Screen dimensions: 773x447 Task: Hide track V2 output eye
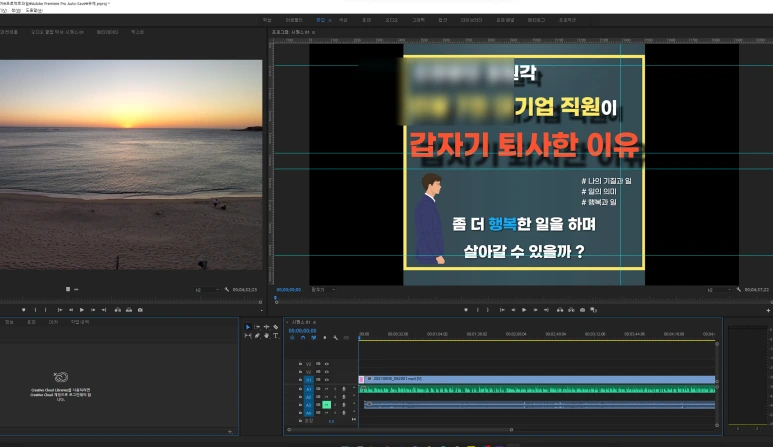click(x=327, y=372)
